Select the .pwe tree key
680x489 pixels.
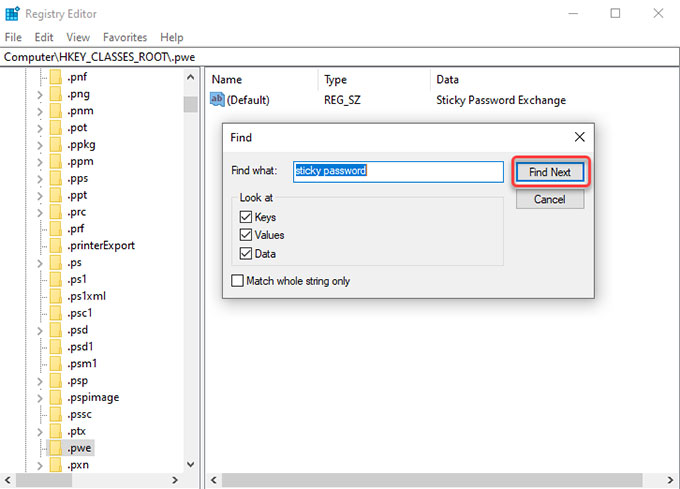coord(79,448)
